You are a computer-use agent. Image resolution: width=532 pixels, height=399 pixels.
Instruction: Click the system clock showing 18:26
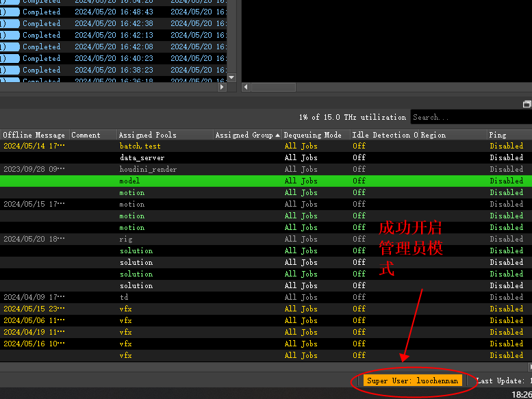point(521,394)
